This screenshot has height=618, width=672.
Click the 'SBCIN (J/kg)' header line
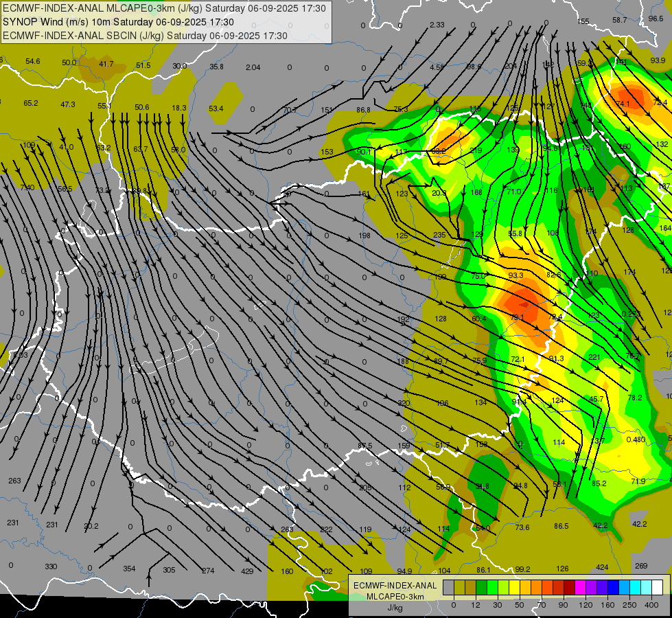tap(145, 36)
